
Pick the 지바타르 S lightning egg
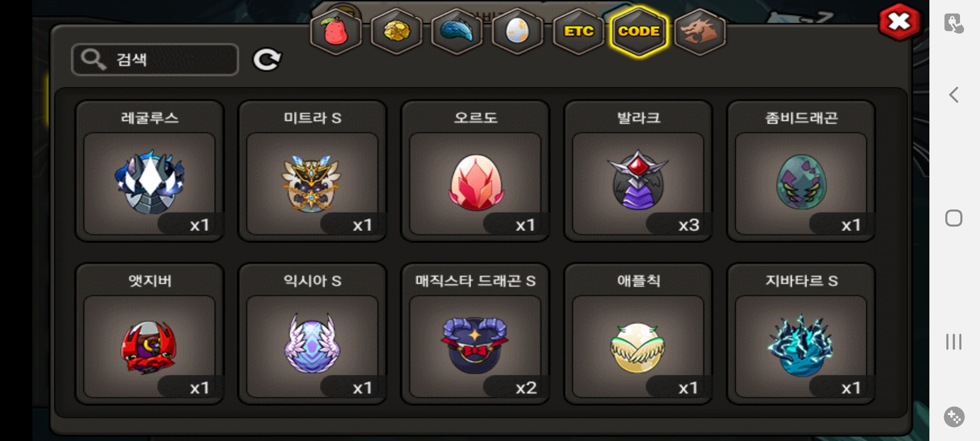tap(801, 334)
